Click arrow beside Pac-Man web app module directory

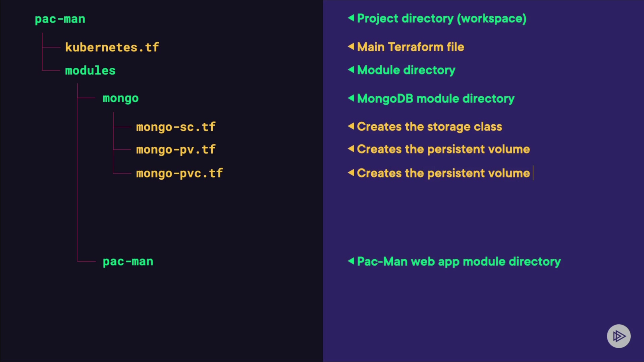click(351, 261)
